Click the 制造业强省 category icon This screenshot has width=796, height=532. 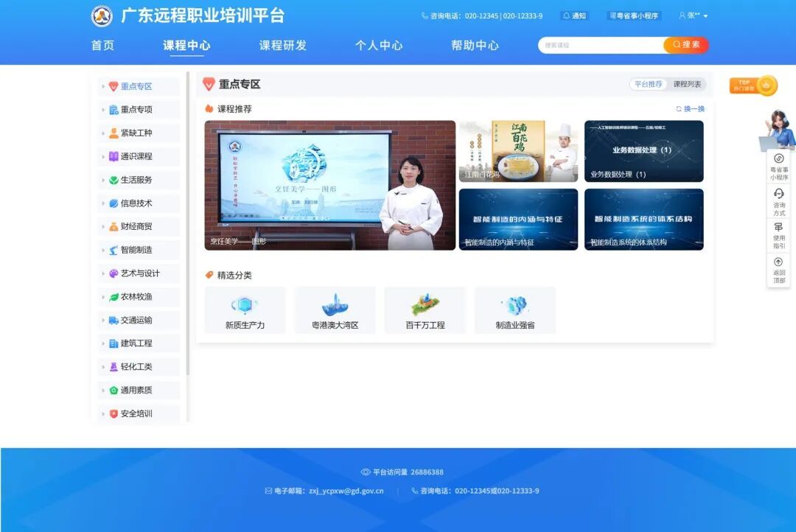[514, 305]
